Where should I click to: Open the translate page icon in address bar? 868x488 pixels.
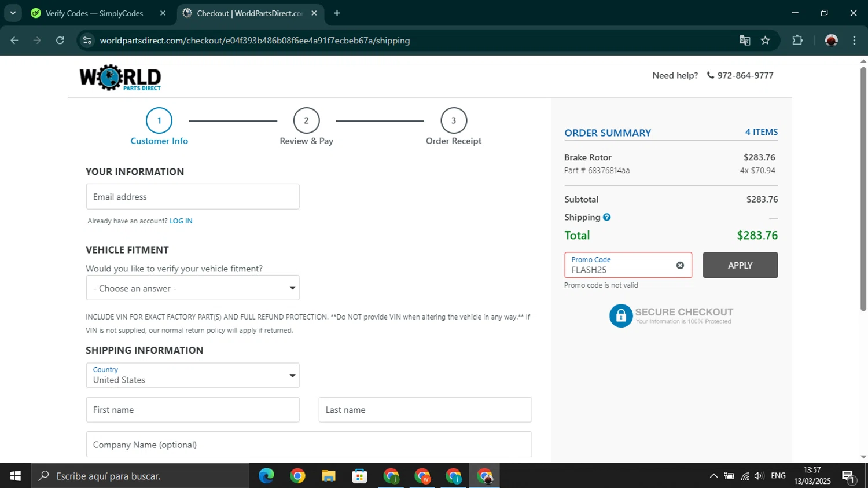pyautogui.click(x=745, y=41)
